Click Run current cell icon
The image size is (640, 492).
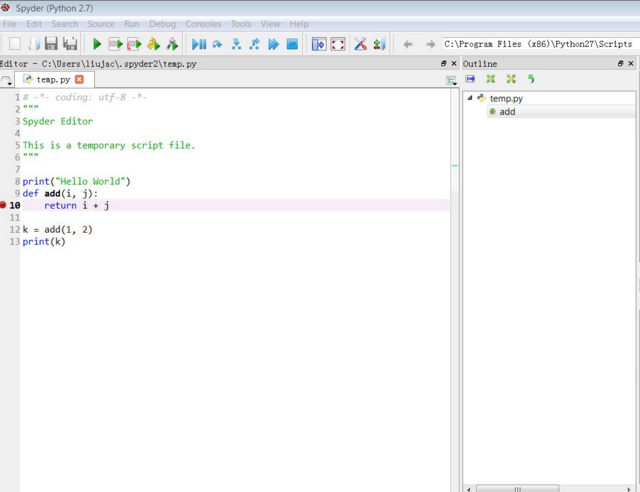click(x=116, y=44)
